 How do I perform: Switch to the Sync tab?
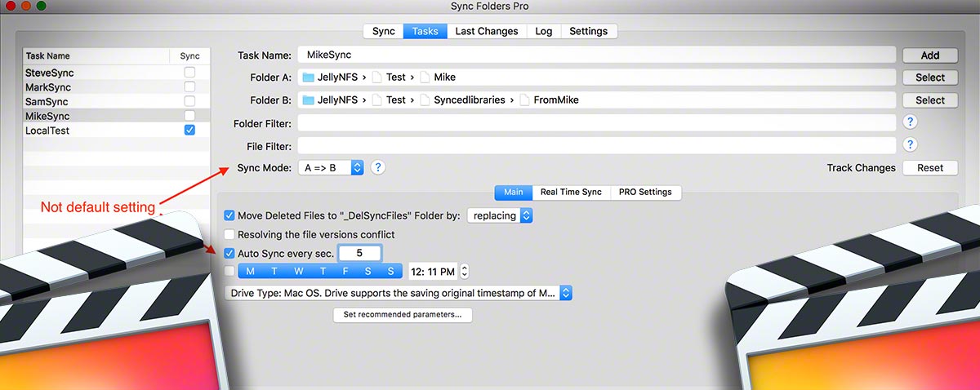tap(384, 31)
